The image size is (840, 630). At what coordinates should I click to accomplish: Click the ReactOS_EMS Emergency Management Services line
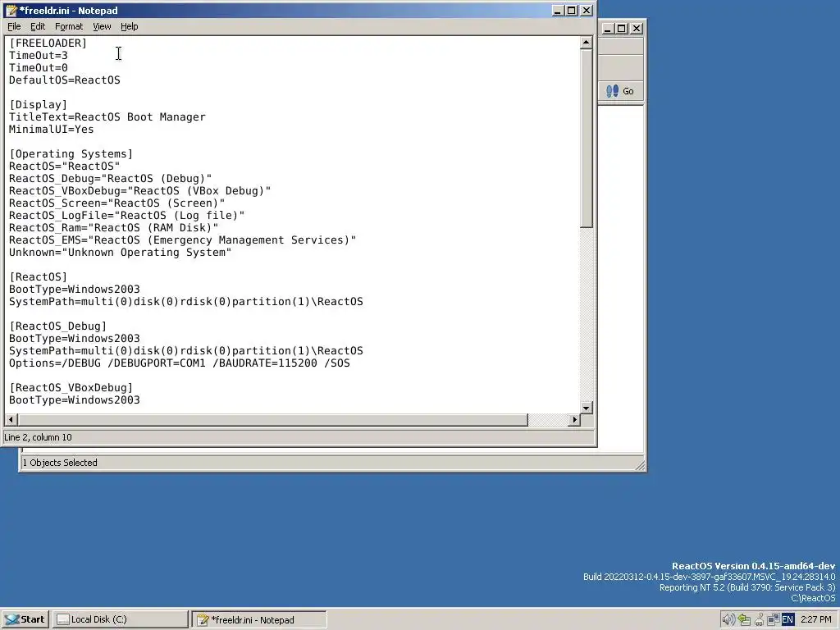(x=182, y=240)
